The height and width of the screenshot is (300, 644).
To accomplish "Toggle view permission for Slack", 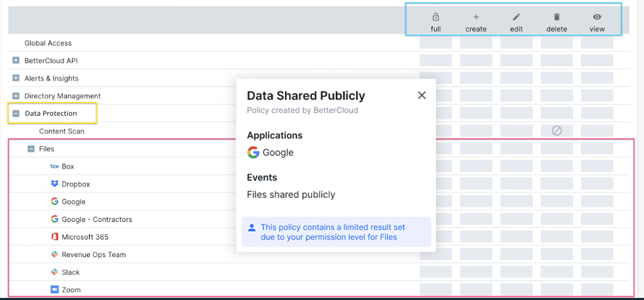I will pos(597,272).
